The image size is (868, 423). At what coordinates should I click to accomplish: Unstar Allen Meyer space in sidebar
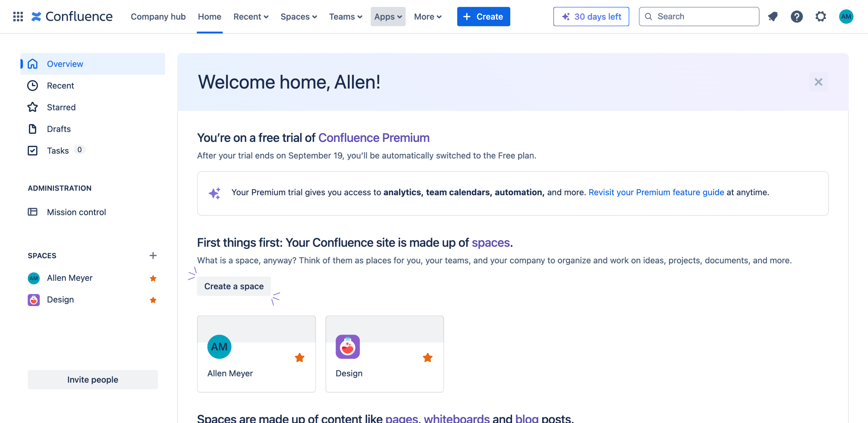(153, 278)
